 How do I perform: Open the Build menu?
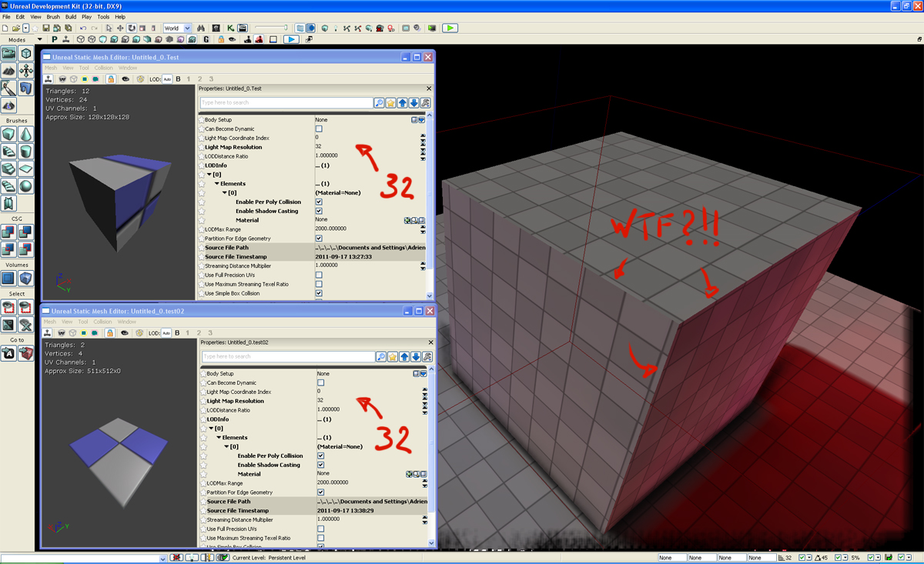[x=71, y=16]
